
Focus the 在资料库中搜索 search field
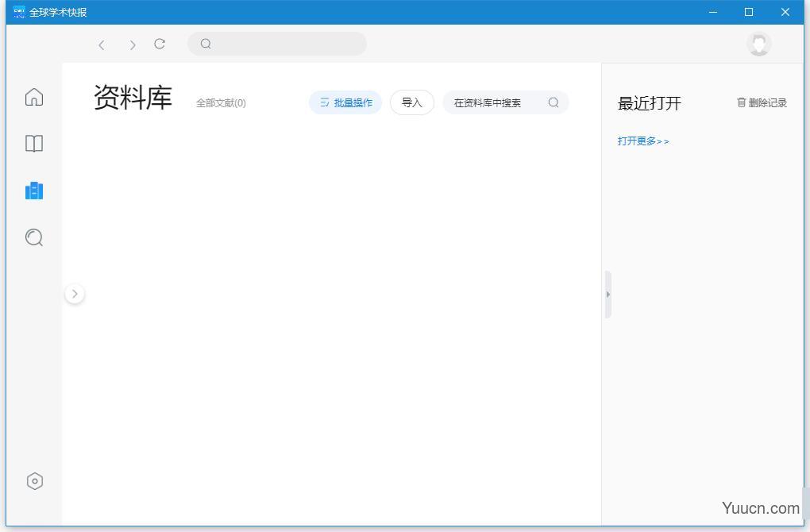pyautogui.click(x=506, y=102)
